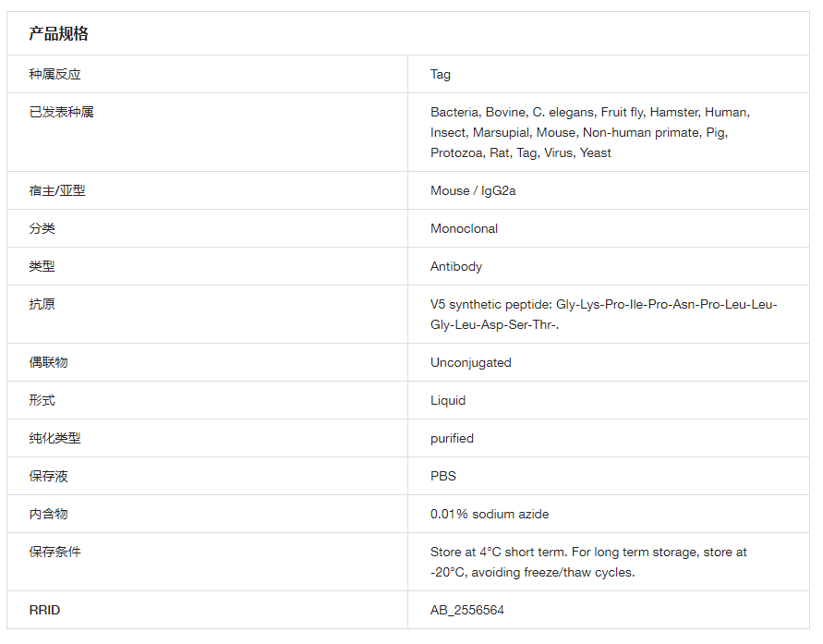The width and height of the screenshot is (823, 644).
Task: Click the 分类 row label
Action: point(42,228)
